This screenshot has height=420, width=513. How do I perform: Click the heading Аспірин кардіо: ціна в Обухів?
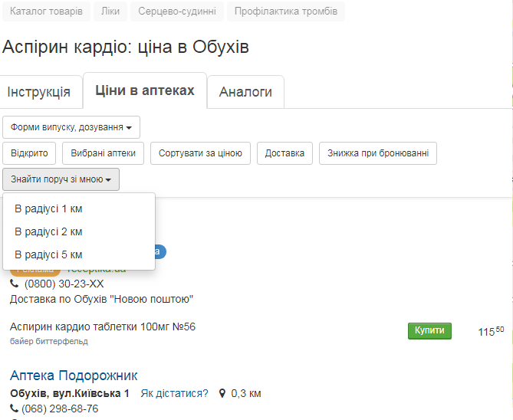pos(126,47)
